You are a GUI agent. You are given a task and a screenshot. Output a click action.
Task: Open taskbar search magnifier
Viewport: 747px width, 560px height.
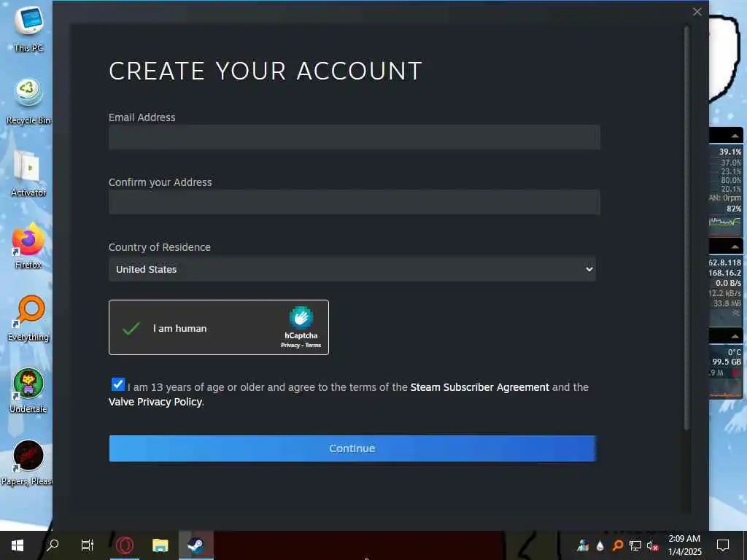53,545
